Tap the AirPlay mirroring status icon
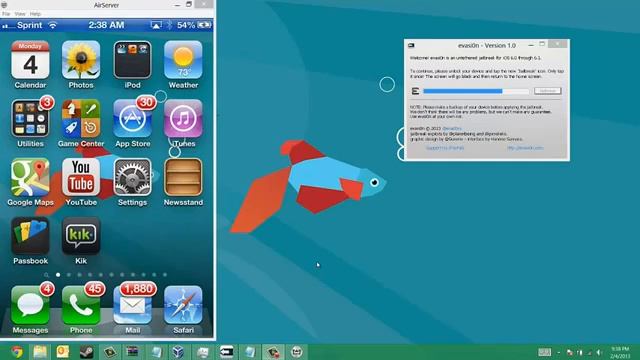Image resolution: width=640 pixels, height=360 pixels. point(156,25)
